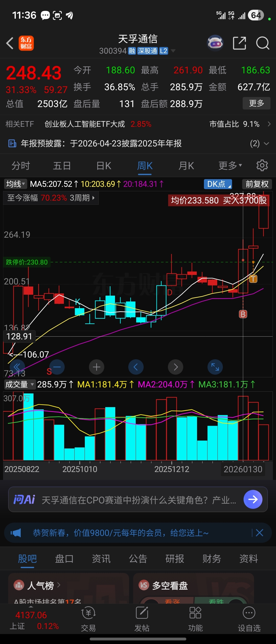Tap the 融 margin trading badge
Image resolution: width=276 pixels, height=644 pixels.
click(x=132, y=51)
